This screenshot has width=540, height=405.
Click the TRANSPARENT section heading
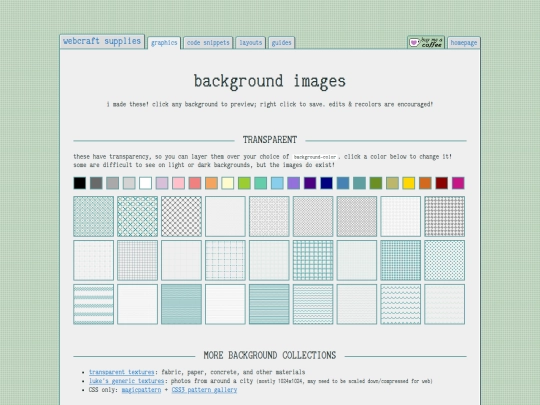[270, 140]
